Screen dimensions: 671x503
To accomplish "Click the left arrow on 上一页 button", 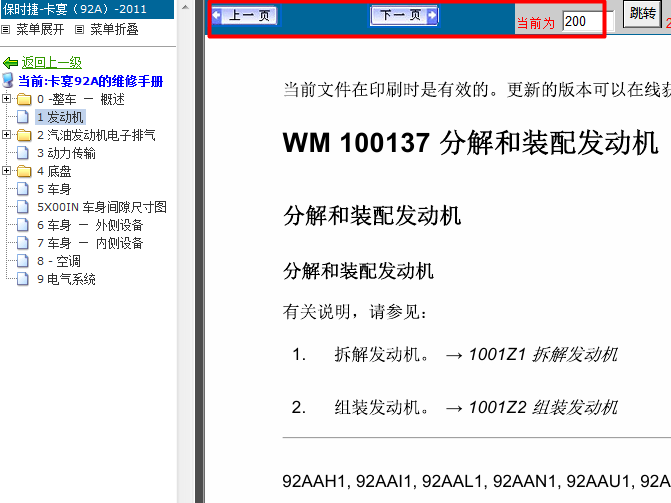I will click(217, 15).
